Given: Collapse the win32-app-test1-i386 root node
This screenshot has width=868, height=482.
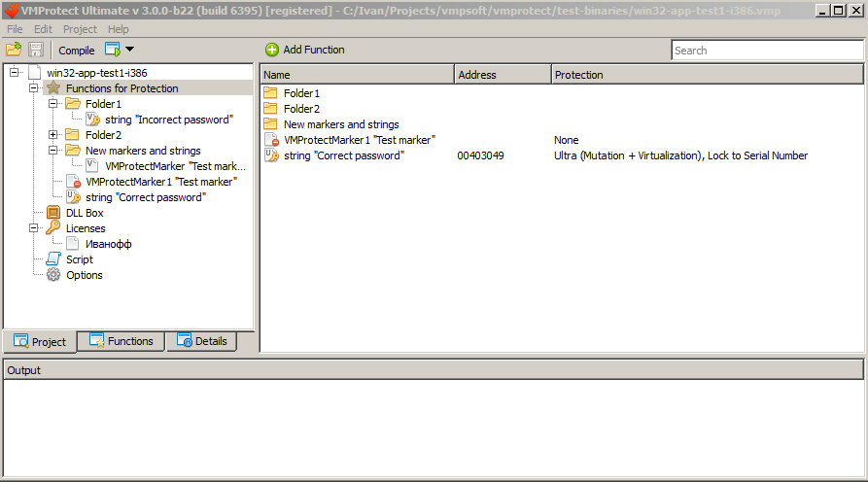Looking at the screenshot, I should click(x=15, y=72).
